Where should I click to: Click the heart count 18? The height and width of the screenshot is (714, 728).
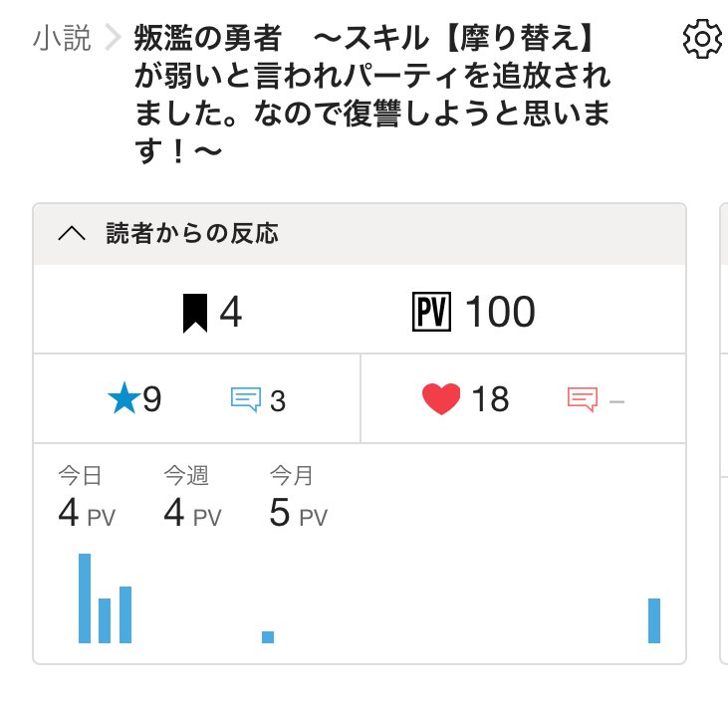tap(490, 399)
